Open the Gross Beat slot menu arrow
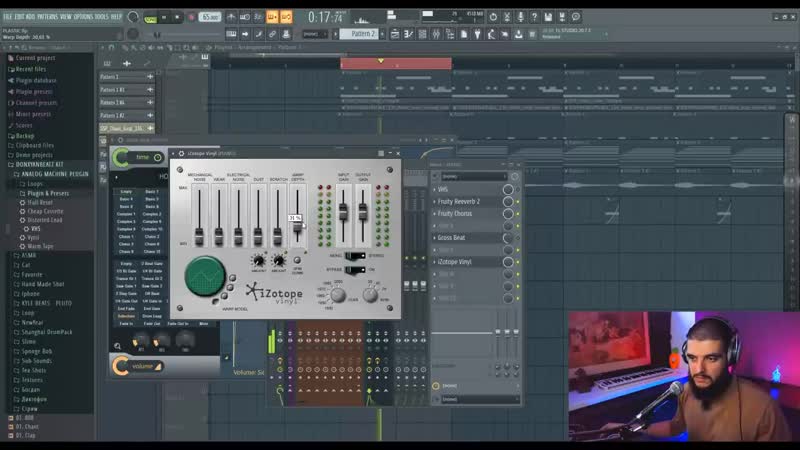This screenshot has height=450, width=800. click(435, 238)
